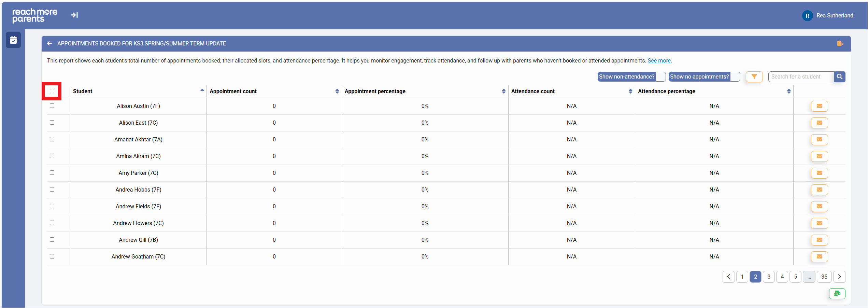Click the green bulk message icon
This screenshot has height=308, width=868.
click(x=837, y=294)
